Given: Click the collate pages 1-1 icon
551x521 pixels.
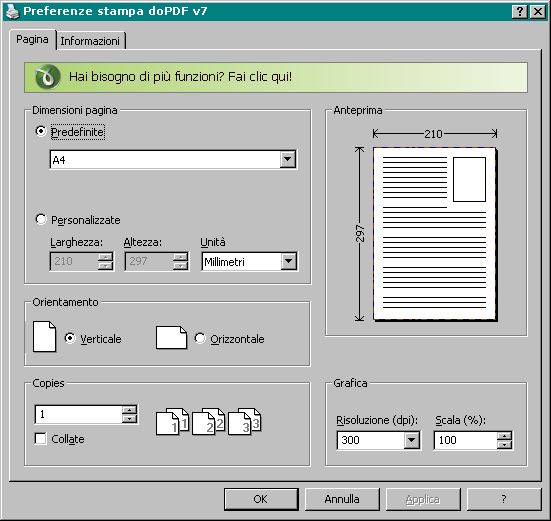Looking at the screenshot, I should point(172,422).
